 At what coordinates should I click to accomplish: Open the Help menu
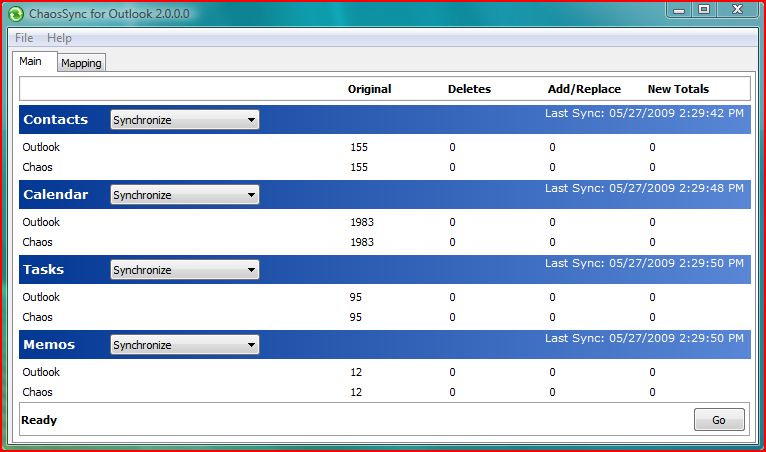click(59, 38)
